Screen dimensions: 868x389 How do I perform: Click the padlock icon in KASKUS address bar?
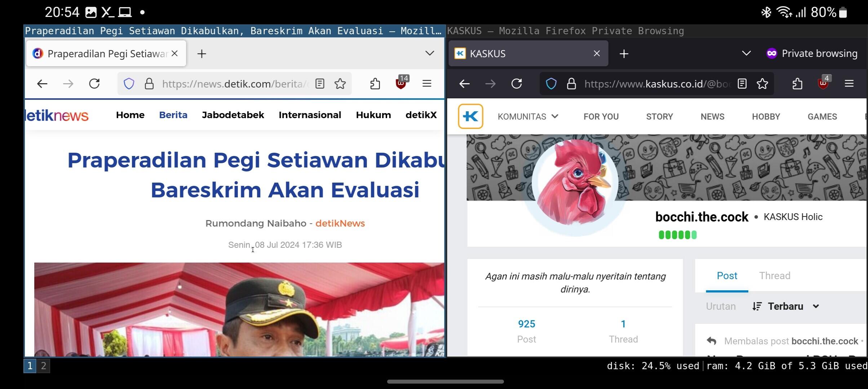tap(571, 84)
